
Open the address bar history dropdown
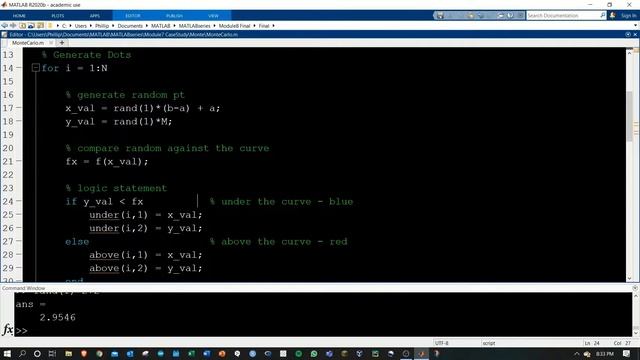(x=636, y=25)
